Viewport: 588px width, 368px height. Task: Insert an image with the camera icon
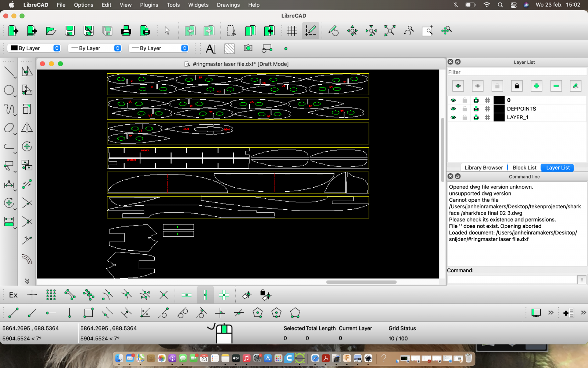248,48
